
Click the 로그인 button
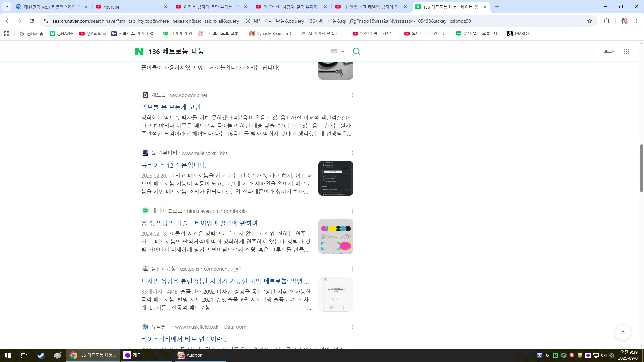[609, 51]
